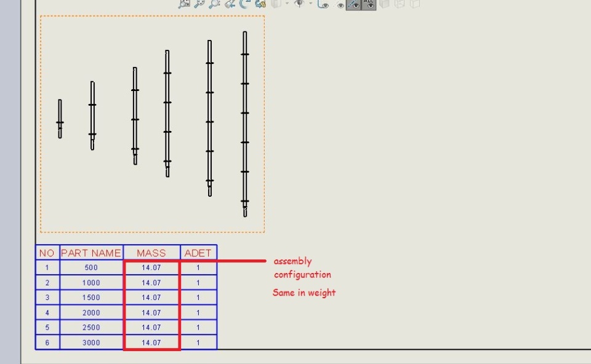Click the ADET quantity cell in row 1500
This screenshot has height=364, width=591.
point(198,298)
